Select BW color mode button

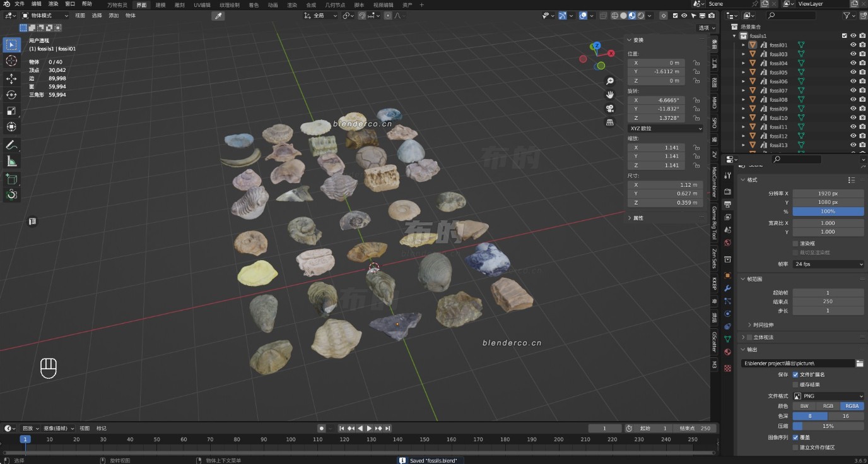point(804,406)
